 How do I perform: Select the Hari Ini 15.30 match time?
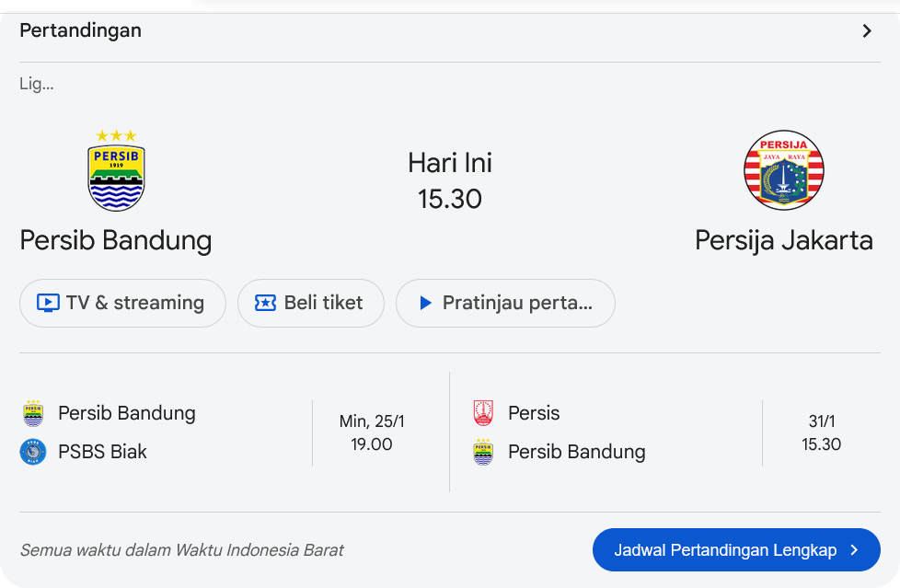click(450, 181)
